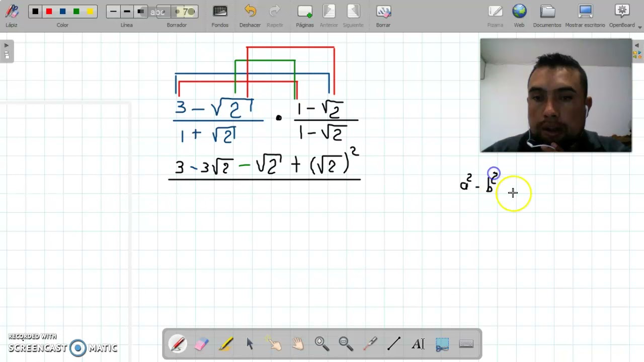Set the medium line width
Screen dimensions: 644x362
point(127,12)
